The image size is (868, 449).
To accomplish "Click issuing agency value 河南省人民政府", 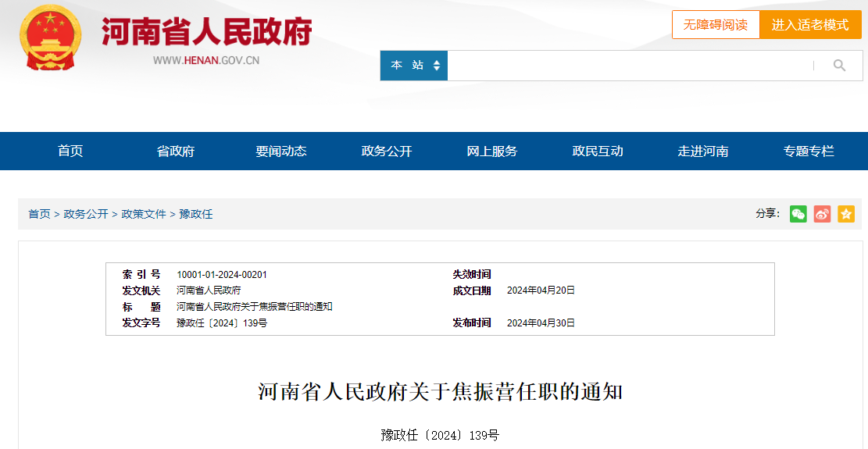I will 209,290.
